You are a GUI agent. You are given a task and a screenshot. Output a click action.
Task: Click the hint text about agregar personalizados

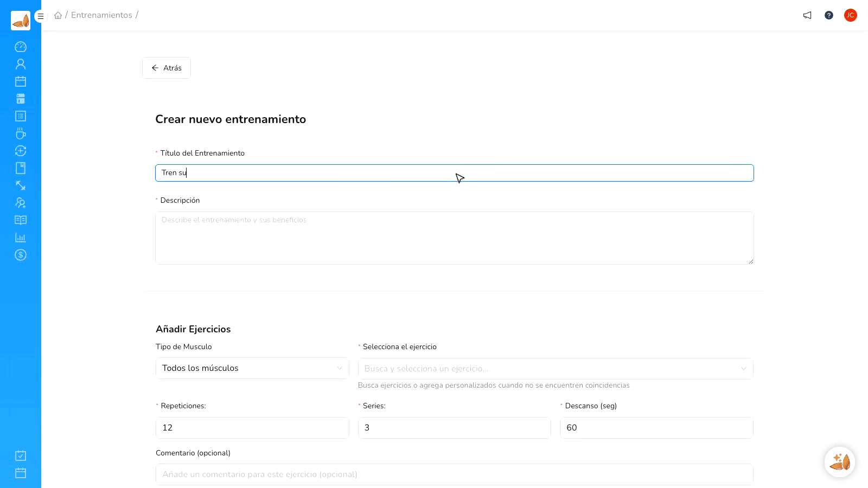[x=494, y=386]
